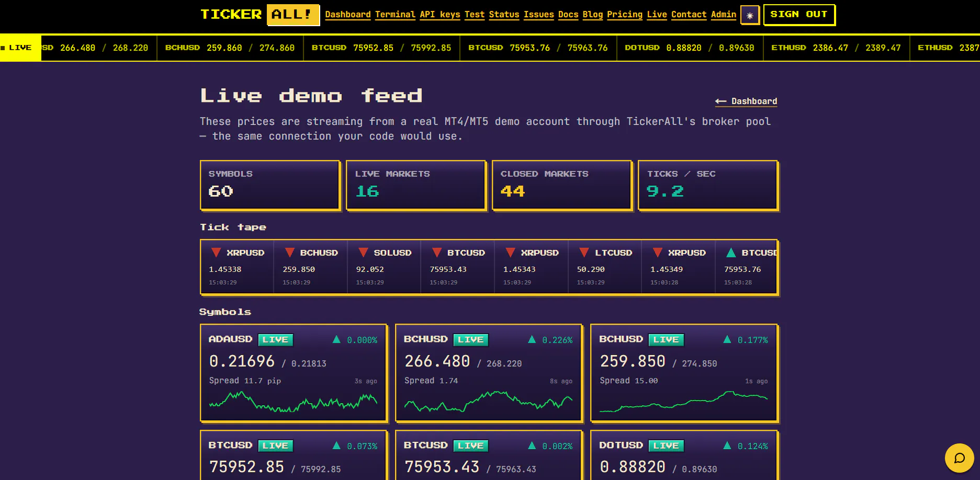Click the green up triangle on DOTUSD card
The height and width of the screenshot is (480, 980).
(x=727, y=445)
